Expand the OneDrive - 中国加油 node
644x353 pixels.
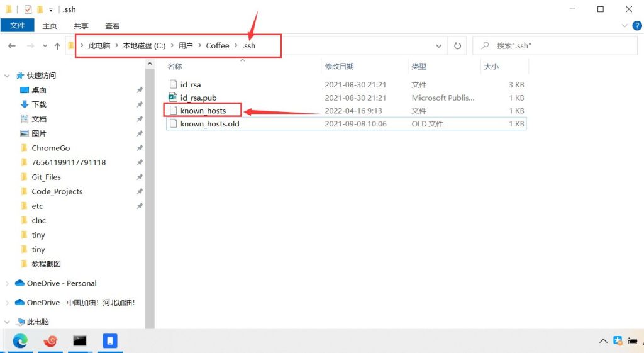pos(7,303)
